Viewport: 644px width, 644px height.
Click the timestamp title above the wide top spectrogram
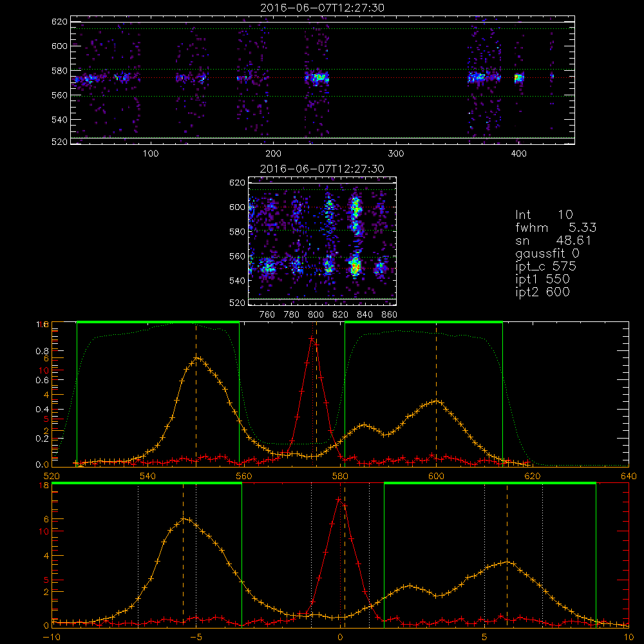point(323,8)
